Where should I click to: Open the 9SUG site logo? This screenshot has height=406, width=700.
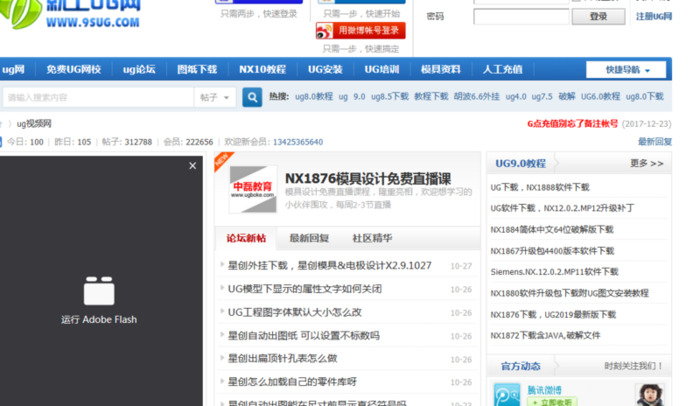[x=71, y=14]
